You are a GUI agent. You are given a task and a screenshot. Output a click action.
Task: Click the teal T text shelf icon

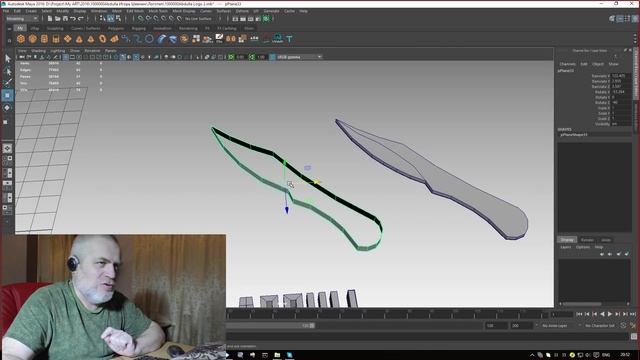click(289, 39)
